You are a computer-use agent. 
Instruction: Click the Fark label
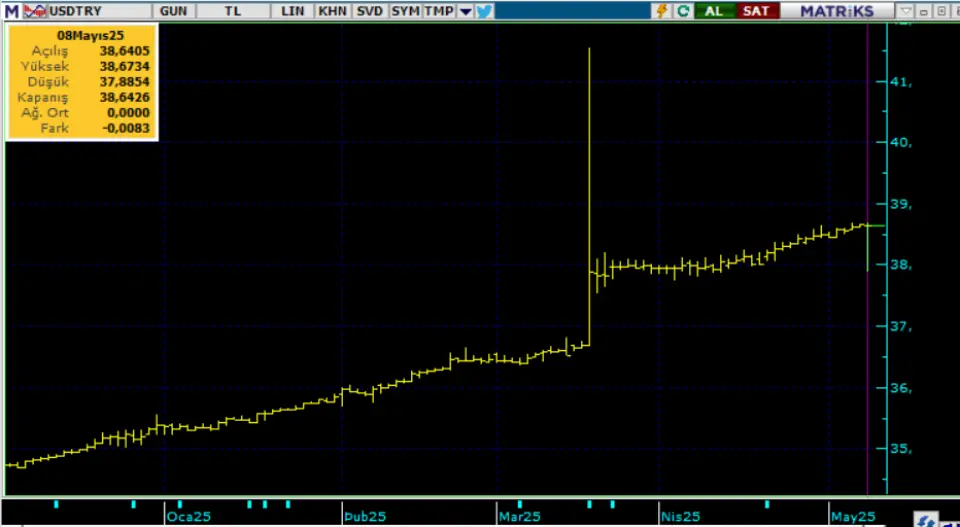pos(55,128)
